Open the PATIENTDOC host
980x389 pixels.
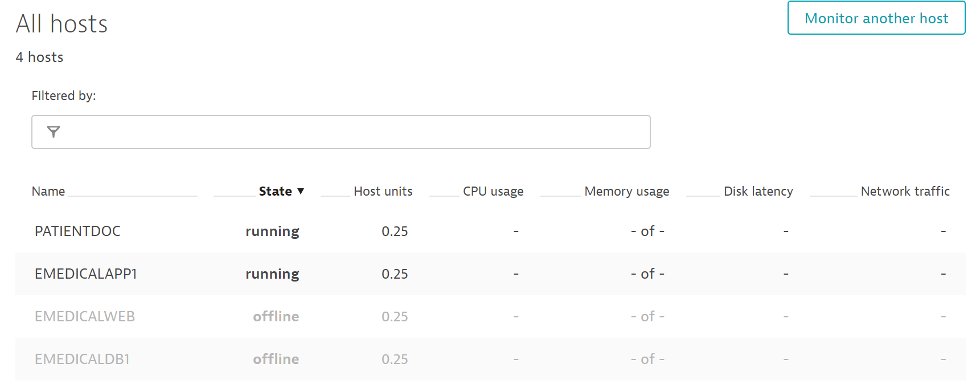(x=77, y=231)
